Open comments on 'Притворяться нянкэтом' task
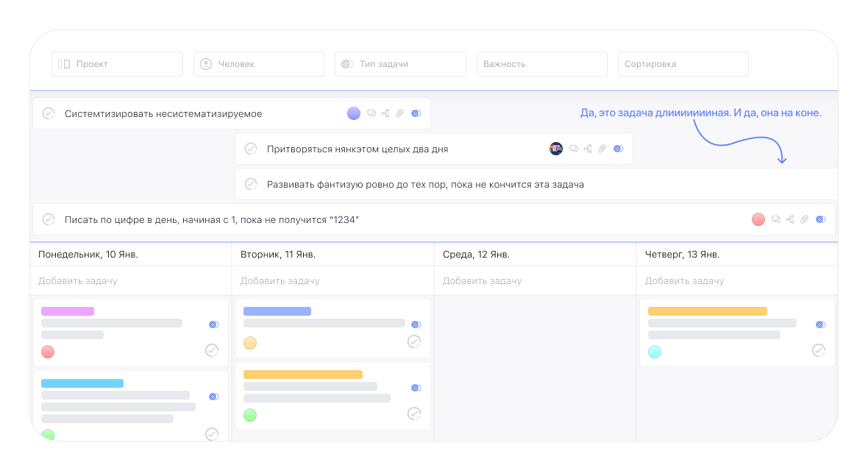The image size is (868, 471). pos(574,149)
